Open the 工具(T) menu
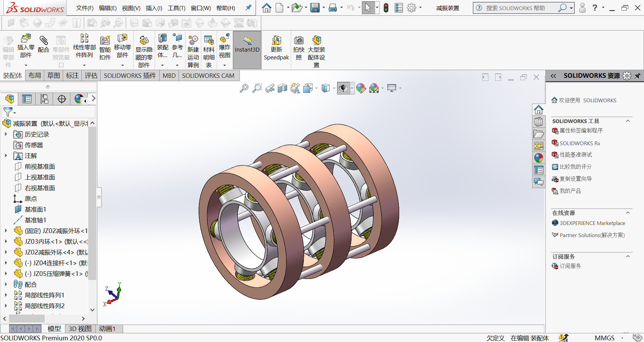 176,8
